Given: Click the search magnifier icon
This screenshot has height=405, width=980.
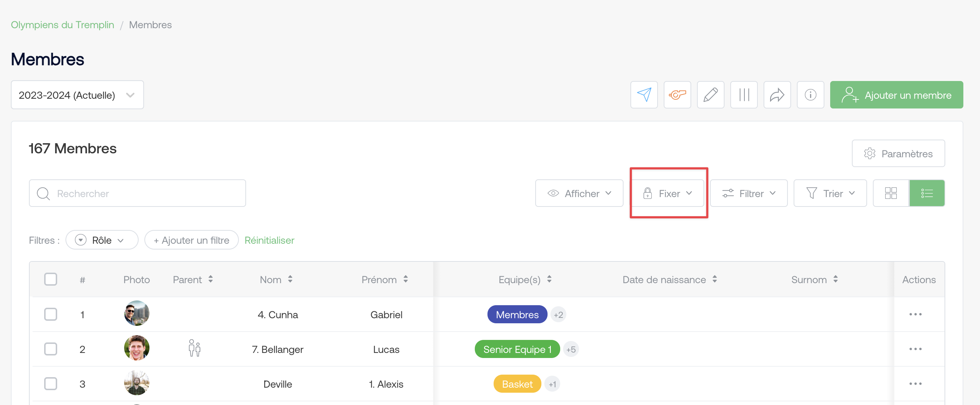Looking at the screenshot, I should pyautogui.click(x=43, y=193).
